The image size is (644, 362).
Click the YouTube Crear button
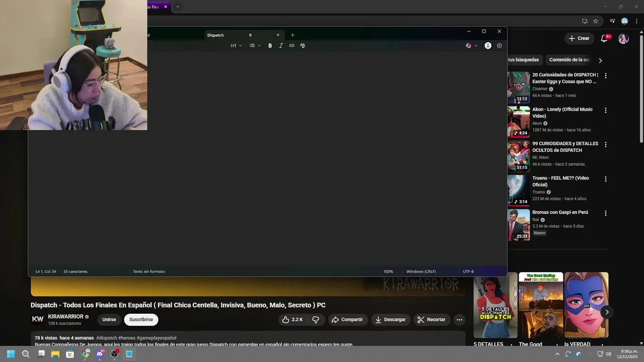click(x=579, y=38)
